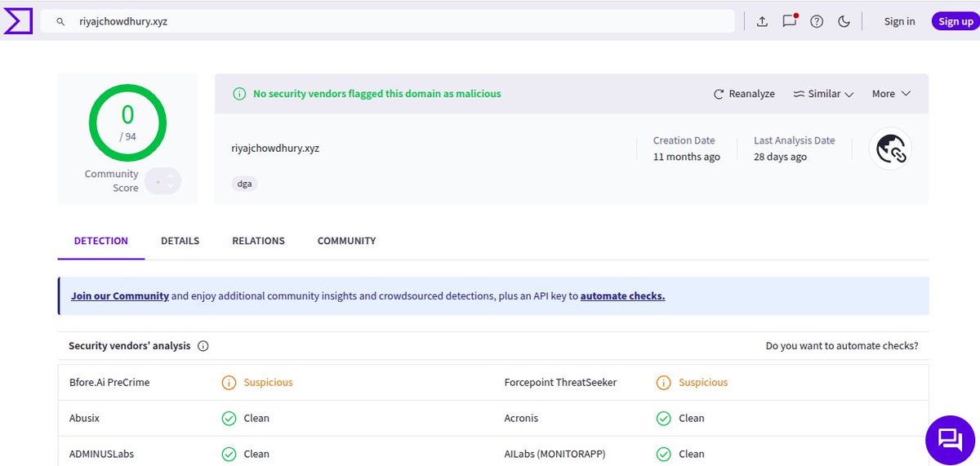Click the automate checks link
Viewport: 980px width, 466px height.
(x=622, y=296)
